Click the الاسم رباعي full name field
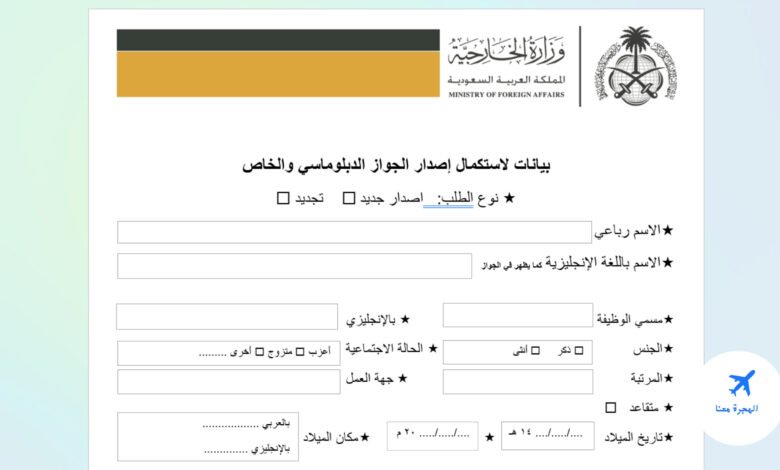Image resolution: width=780 pixels, height=470 pixels. point(354,232)
